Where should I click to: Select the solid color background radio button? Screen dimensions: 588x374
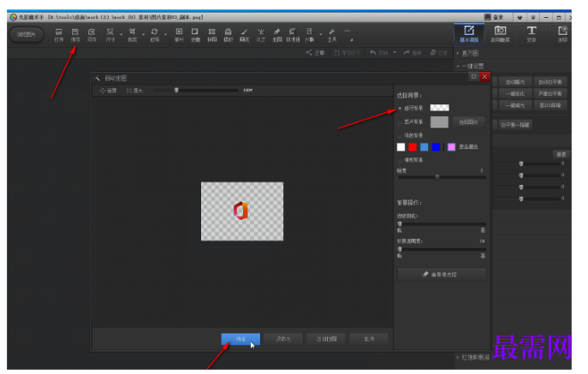coord(400,135)
